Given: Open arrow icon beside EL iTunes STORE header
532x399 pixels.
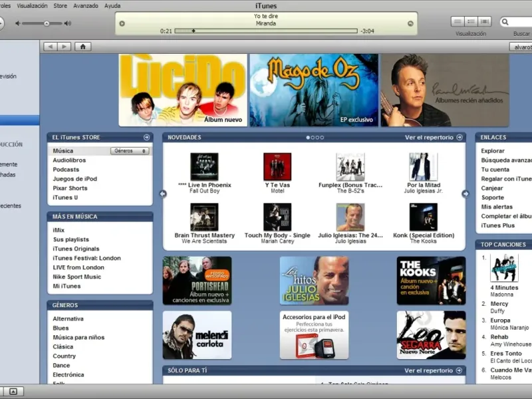Looking at the screenshot, I should point(146,138).
